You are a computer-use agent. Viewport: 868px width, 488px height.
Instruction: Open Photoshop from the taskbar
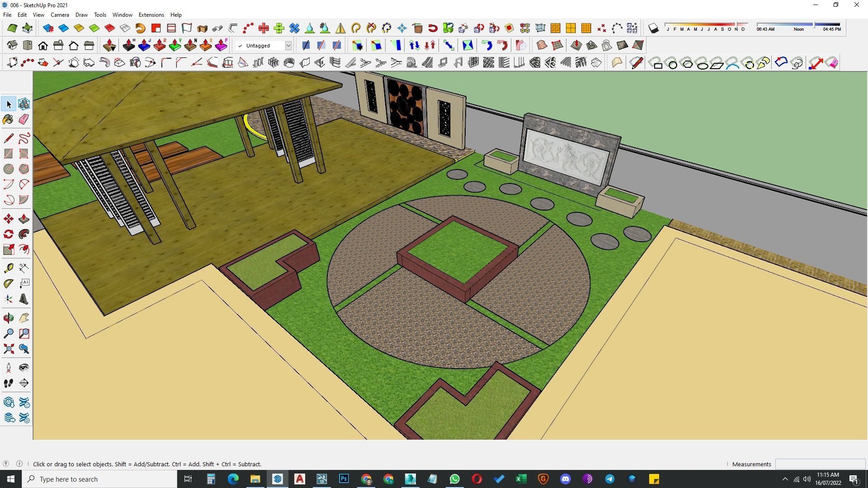[x=344, y=479]
